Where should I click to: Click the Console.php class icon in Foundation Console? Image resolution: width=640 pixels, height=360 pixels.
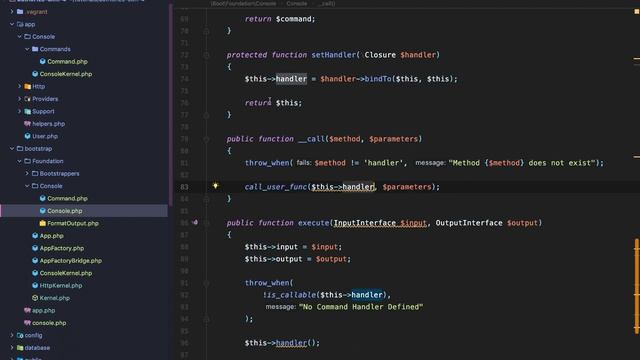[x=42, y=211]
